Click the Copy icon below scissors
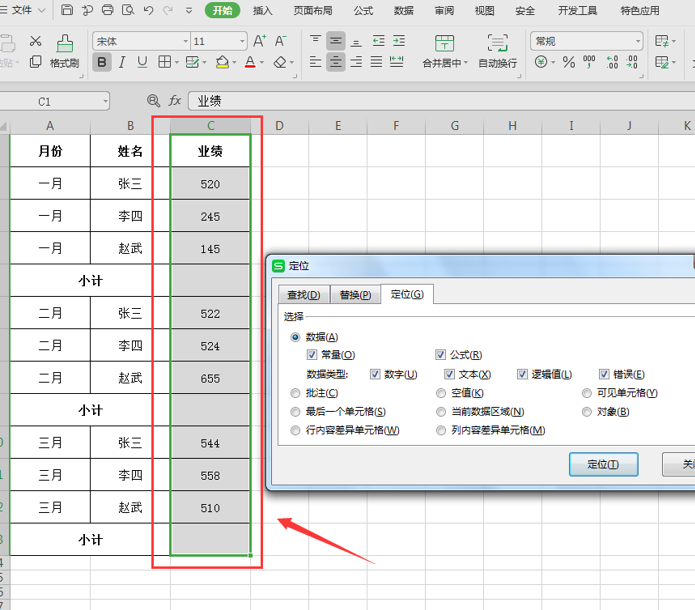This screenshot has width=695, height=610. point(35,62)
